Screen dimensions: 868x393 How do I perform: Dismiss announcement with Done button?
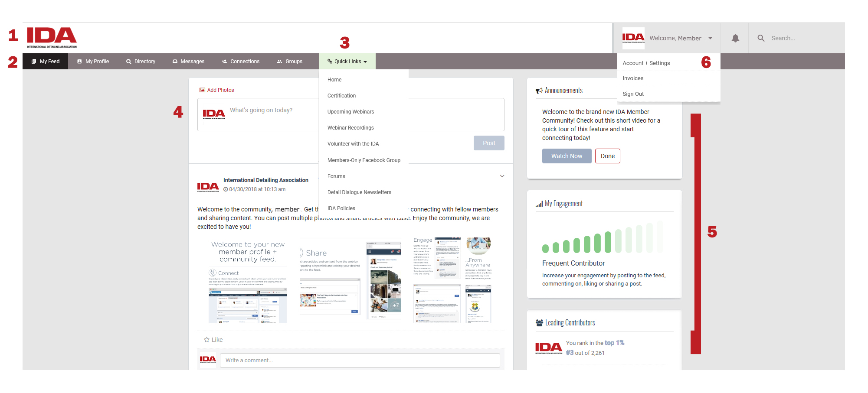pyautogui.click(x=607, y=156)
